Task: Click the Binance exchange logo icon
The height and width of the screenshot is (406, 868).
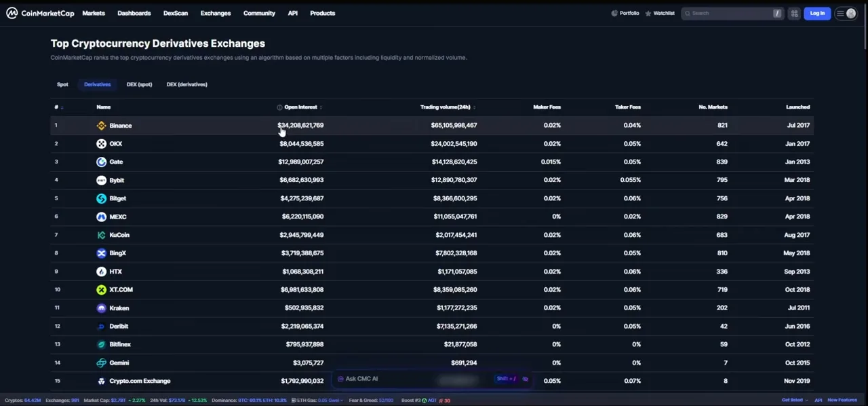Action: (x=101, y=126)
